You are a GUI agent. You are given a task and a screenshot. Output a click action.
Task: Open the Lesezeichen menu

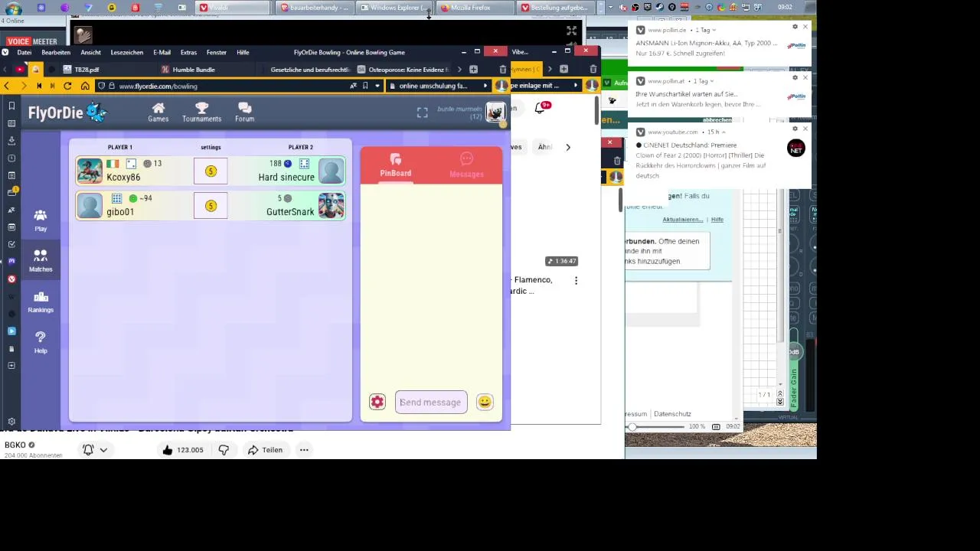[126, 52]
